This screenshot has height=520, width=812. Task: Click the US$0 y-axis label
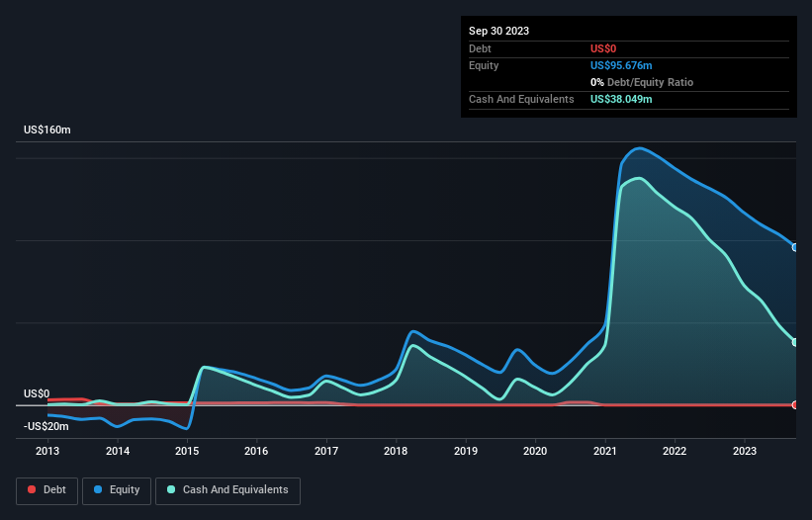37,393
